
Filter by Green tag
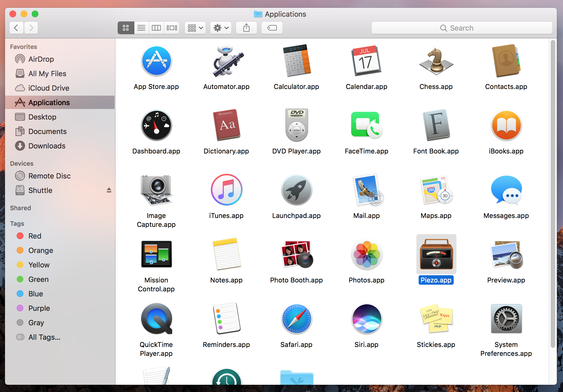click(x=60, y=279)
